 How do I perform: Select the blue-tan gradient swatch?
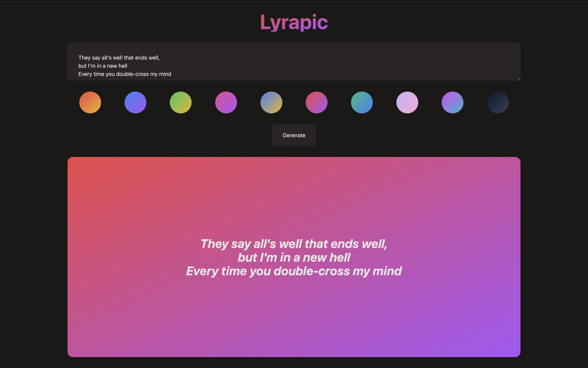[271, 102]
